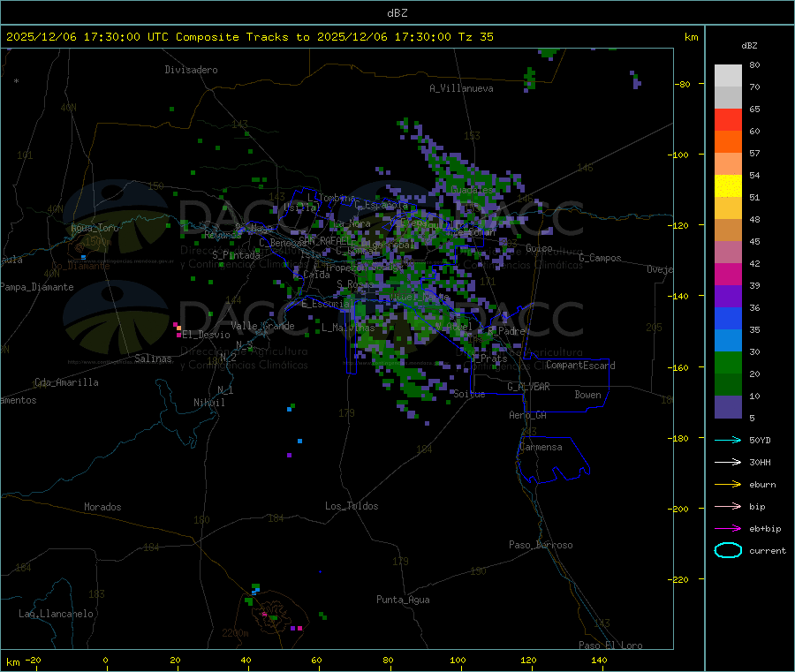Click the purple 36-39 dBZ swatch
This screenshot has height=672, width=795.
tap(728, 297)
